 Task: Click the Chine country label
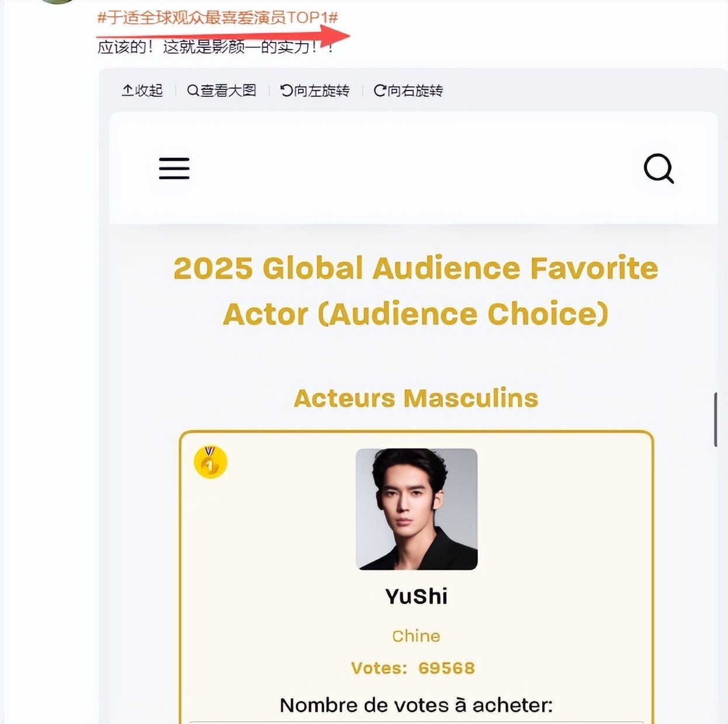click(416, 636)
